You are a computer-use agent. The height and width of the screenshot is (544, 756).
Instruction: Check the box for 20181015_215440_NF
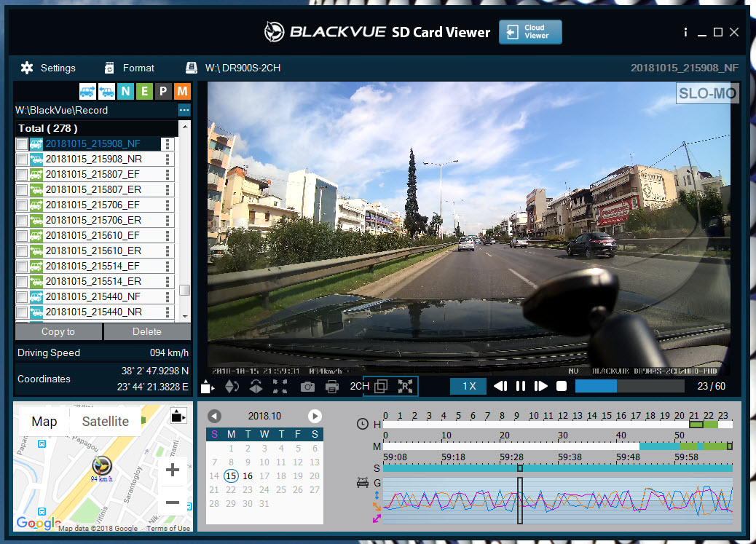[x=22, y=296]
